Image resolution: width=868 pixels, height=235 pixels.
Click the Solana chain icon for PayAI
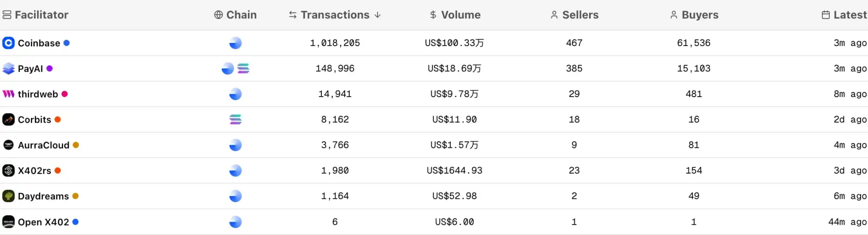click(x=243, y=69)
